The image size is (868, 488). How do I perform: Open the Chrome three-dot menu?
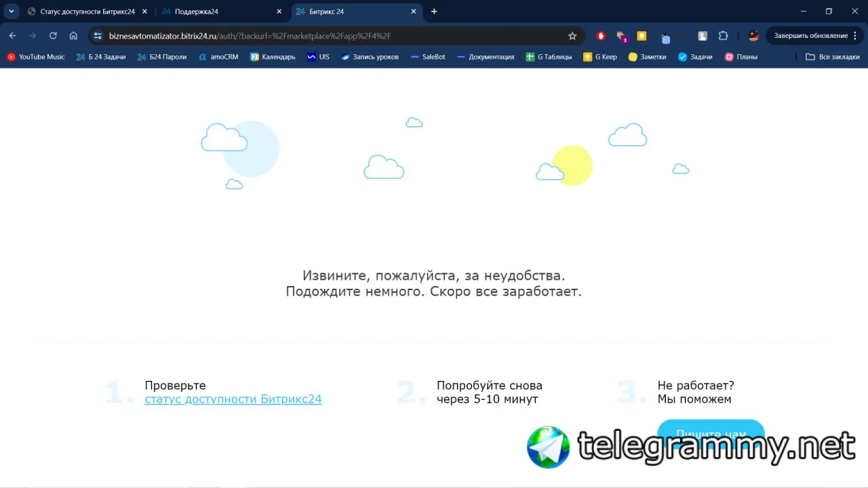(x=856, y=36)
